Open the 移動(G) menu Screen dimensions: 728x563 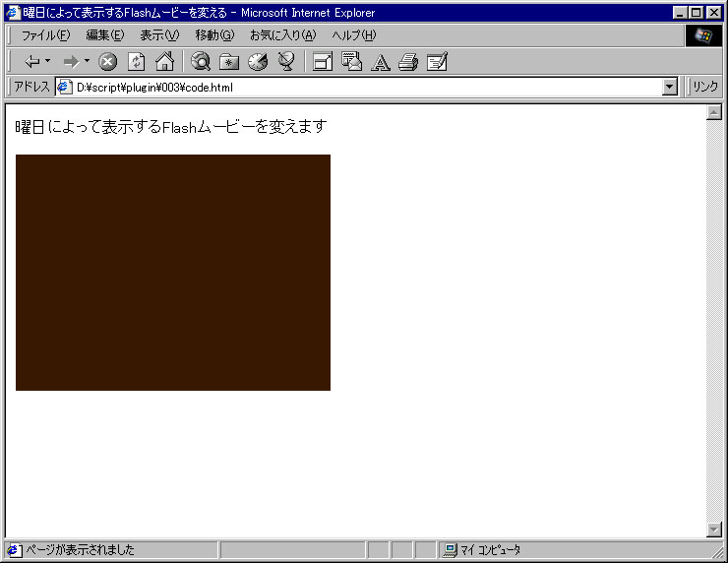tap(214, 35)
